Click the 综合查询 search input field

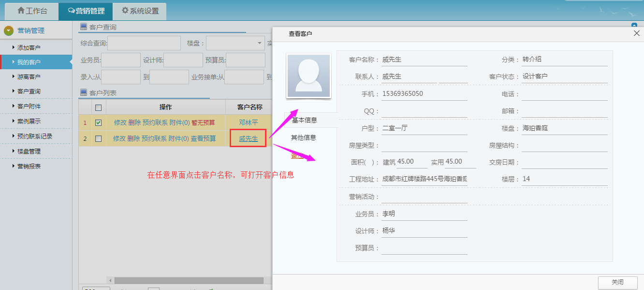coord(144,43)
